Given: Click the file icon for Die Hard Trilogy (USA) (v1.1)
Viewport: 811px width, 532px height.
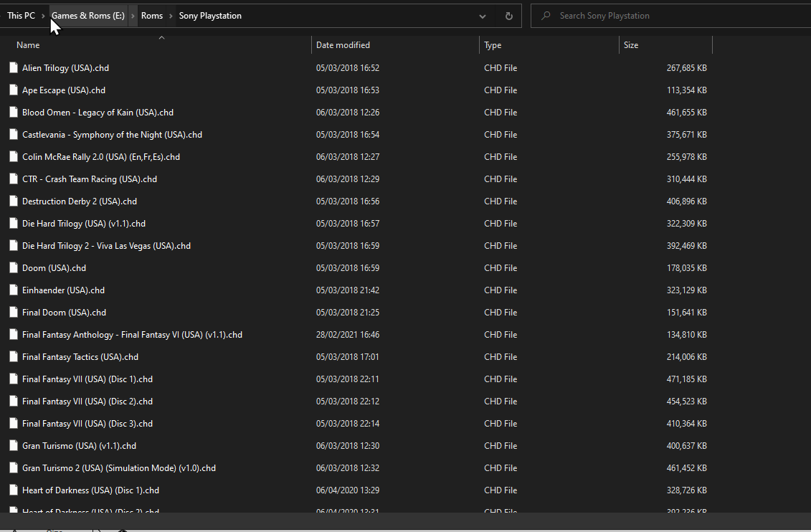Looking at the screenshot, I should [14, 224].
